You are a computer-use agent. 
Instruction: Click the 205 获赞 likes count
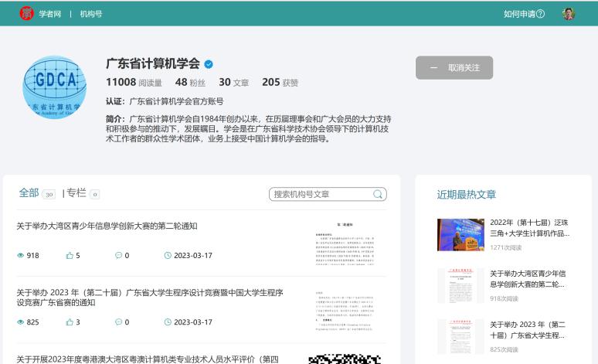pyautogui.click(x=280, y=83)
